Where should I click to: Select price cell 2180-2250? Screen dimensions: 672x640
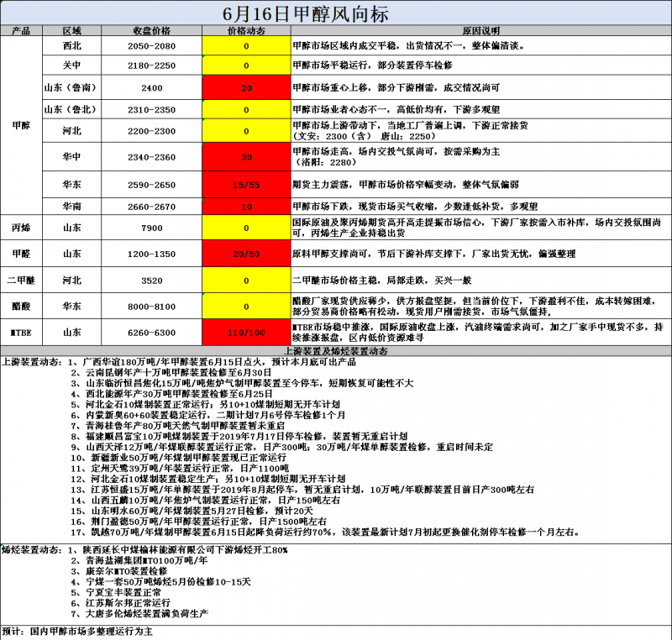(x=151, y=66)
